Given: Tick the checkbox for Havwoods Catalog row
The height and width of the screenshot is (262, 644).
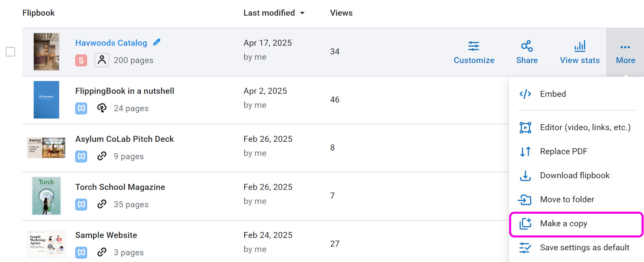Looking at the screenshot, I should point(10,52).
